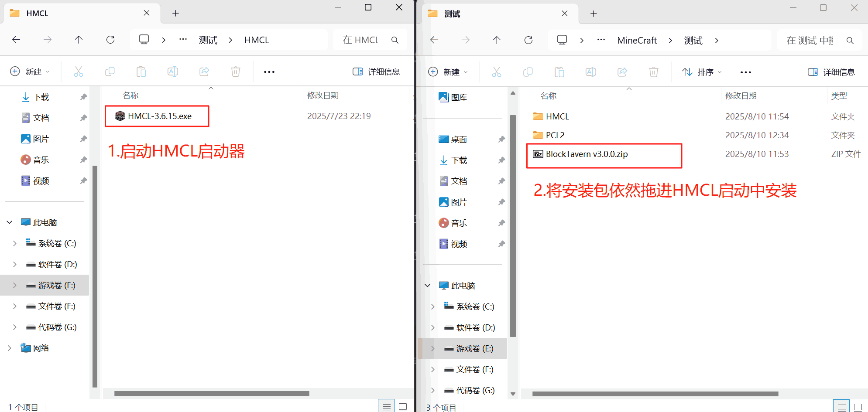Expand hidden path ellipsis in HMCL address bar

pyautogui.click(x=183, y=40)
